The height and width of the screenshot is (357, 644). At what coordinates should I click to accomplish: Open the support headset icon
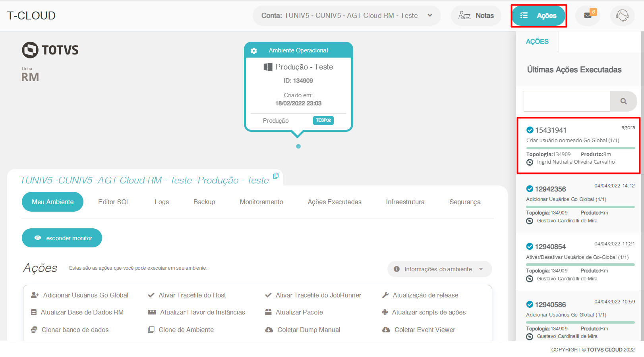[622, 15]
